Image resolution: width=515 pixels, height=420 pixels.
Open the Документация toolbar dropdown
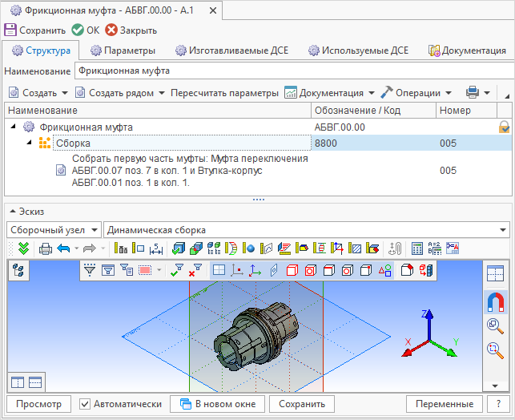click(x=372, y=93)
